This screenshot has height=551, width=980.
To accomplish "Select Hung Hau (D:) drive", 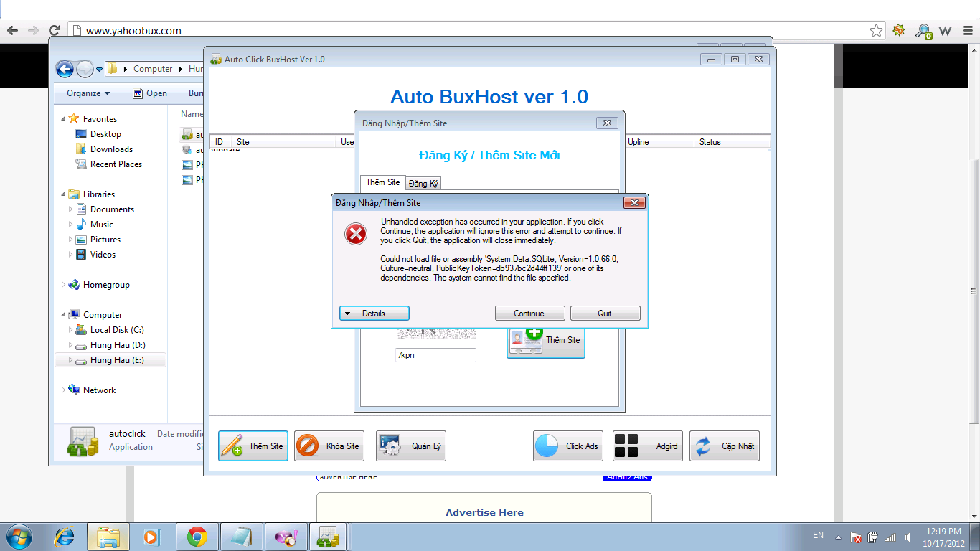I will [x=117, y=345].
